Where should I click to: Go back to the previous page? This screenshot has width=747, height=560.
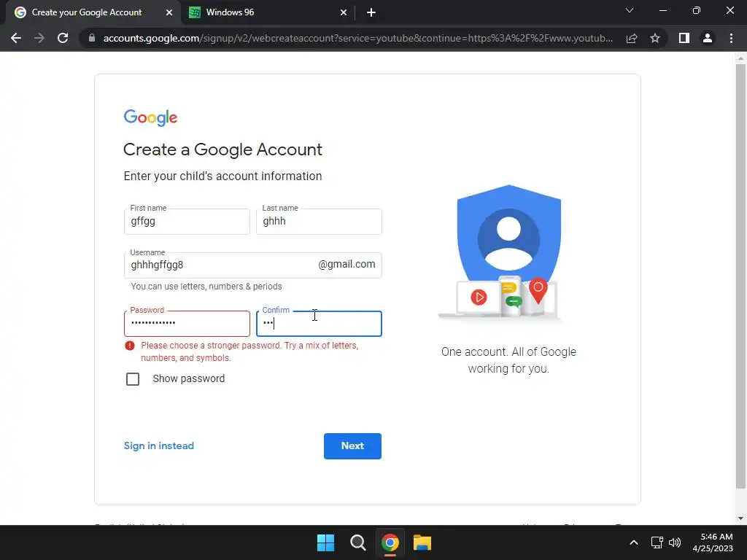click(x=16, y=38)
